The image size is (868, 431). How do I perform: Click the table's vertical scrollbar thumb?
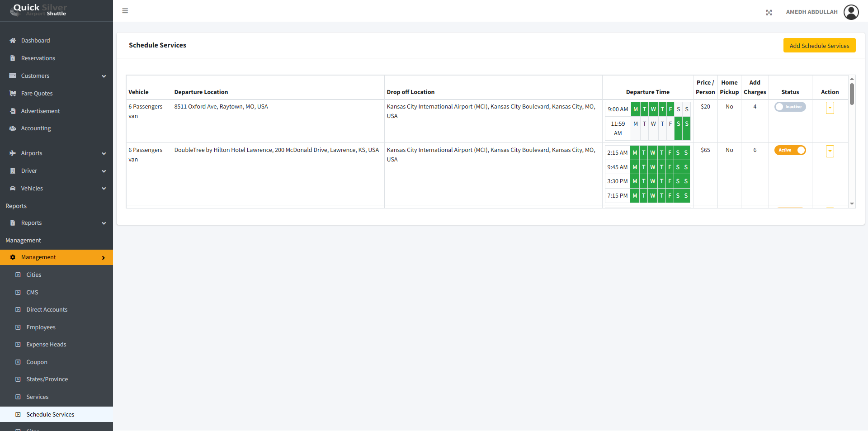pos(852,94)
